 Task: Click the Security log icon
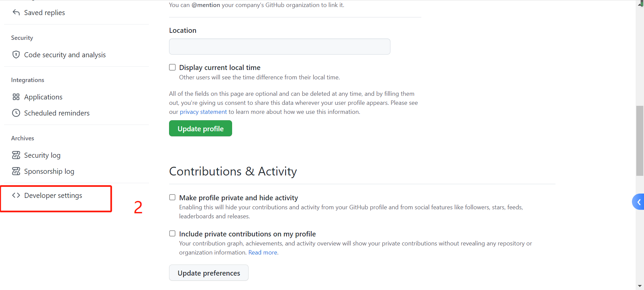point(16,155)
